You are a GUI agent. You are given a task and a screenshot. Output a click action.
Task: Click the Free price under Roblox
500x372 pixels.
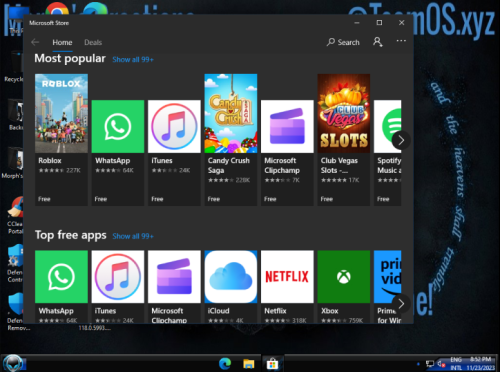[44, 199]
